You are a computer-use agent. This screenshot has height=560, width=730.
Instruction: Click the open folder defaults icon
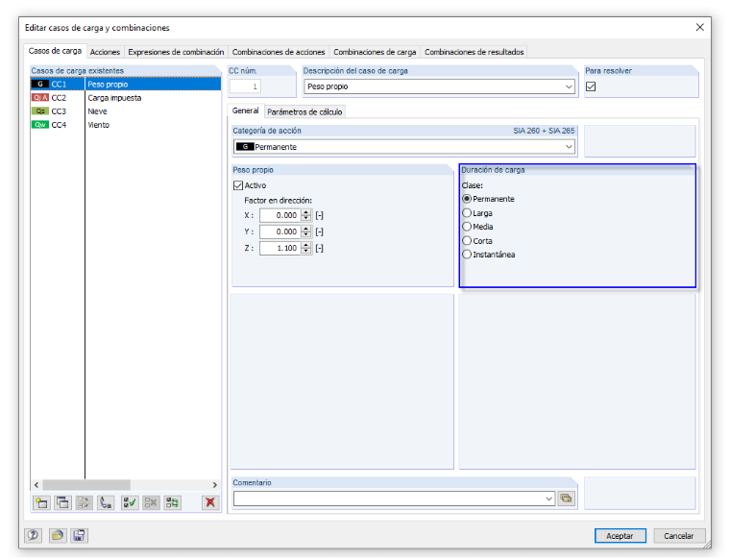click(58, 535)
